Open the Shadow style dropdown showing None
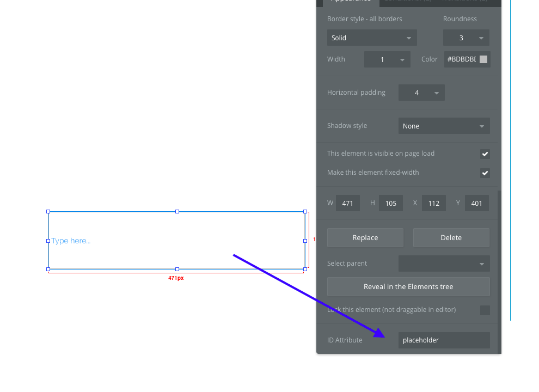 [444, 126]
